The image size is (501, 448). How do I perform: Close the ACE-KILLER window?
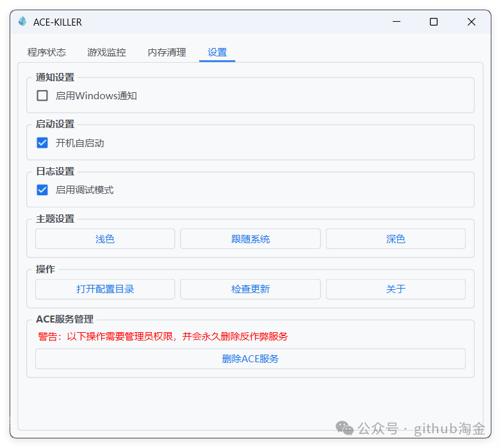pyautogui.click(x=472, y=22)
